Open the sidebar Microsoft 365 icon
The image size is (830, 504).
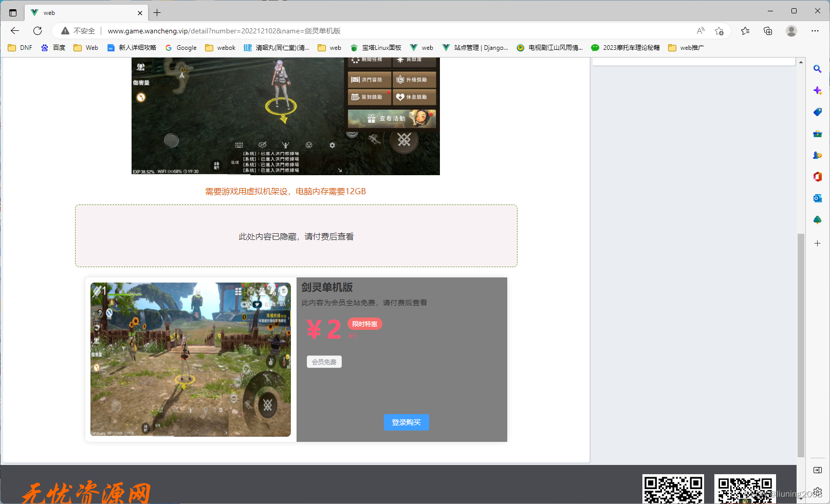click(x=818, y=177)
